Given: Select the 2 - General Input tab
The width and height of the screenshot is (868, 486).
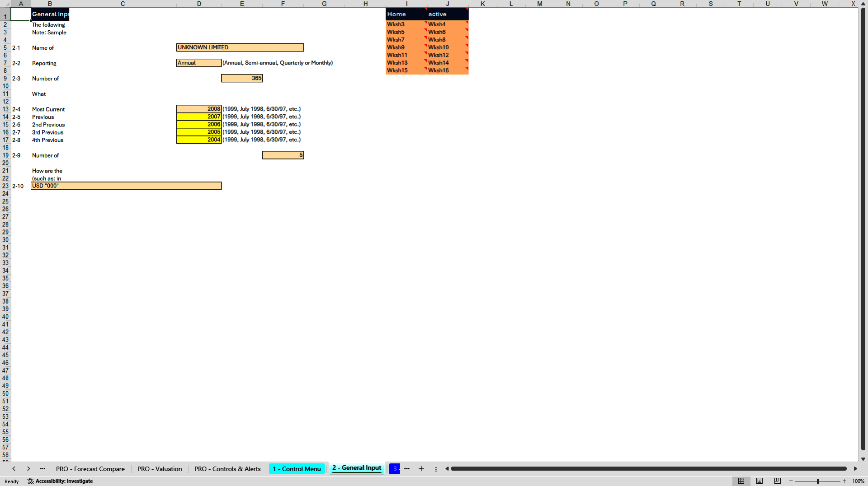Looking at the screenshot, I should (357, 468).
